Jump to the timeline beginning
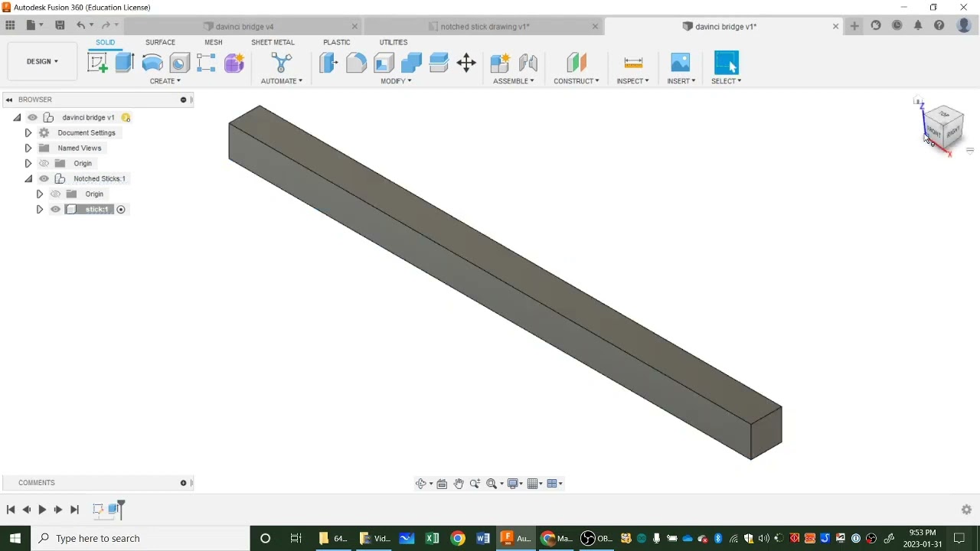 point(11,510)
